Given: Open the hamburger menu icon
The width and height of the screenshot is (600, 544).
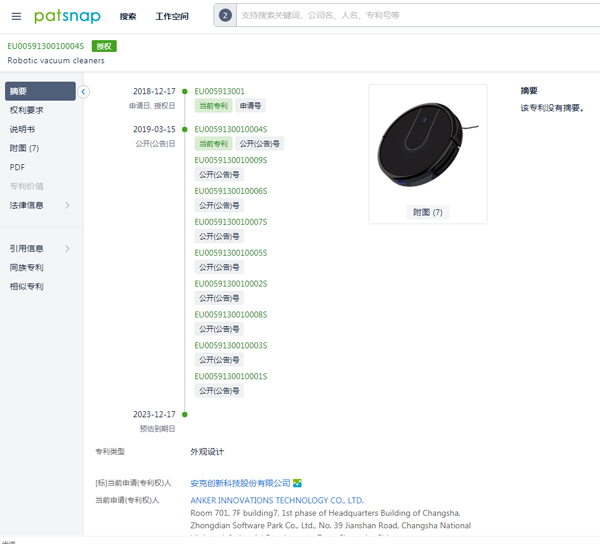Looking at the screenshot, I should point(16,16).
